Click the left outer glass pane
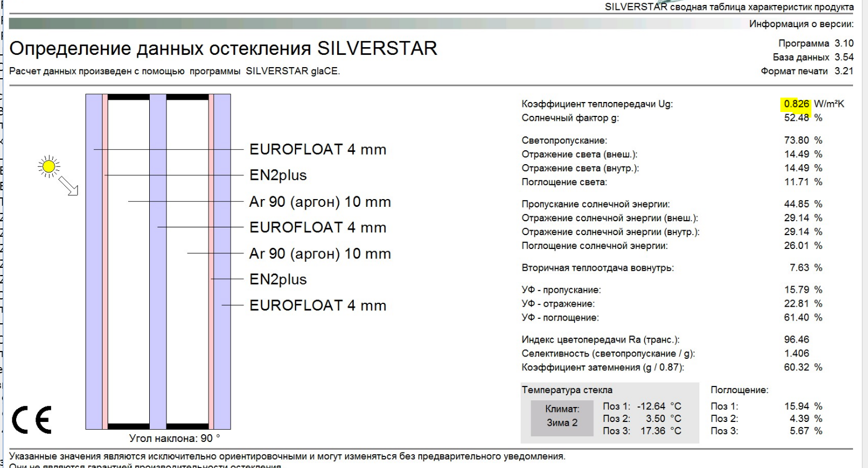 [x=94, y=261]
